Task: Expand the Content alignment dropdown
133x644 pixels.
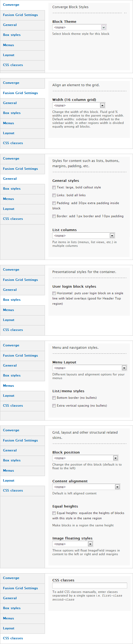Action: (x=86, y=487)
